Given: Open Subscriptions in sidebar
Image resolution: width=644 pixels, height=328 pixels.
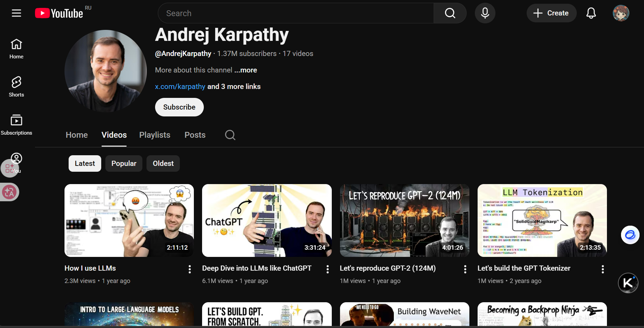Looking at the screenshot, I should click(x=16, y=125).
